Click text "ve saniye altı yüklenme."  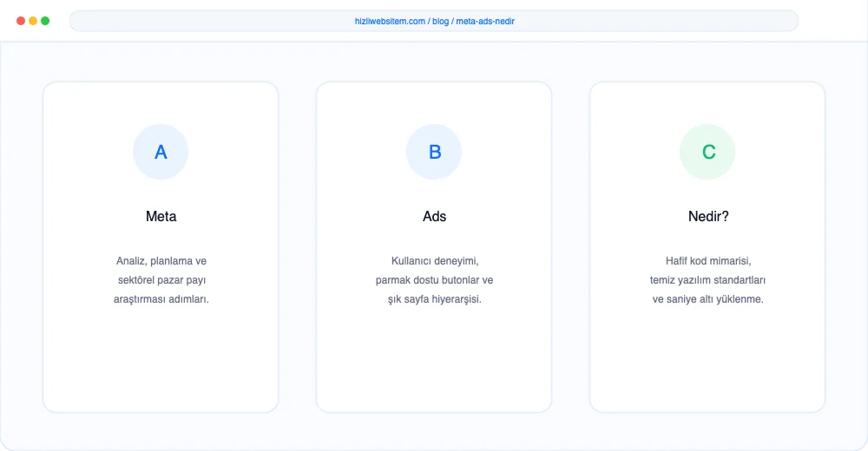click(x=708, y=299)
